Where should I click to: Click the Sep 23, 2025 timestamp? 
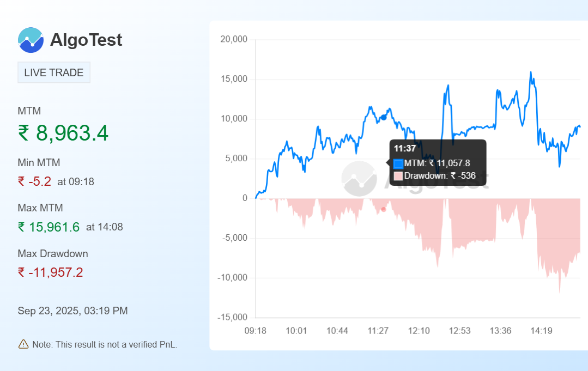[72, 311]
